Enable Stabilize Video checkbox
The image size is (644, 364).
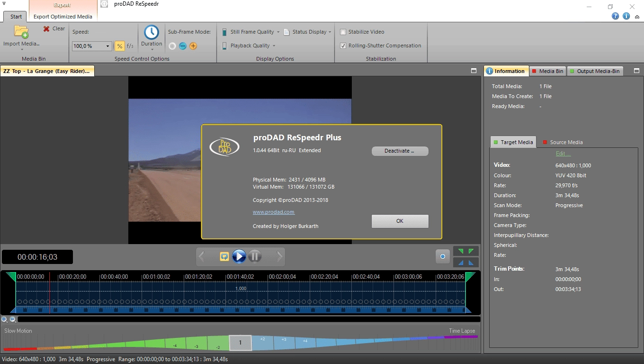coord(343,32)
